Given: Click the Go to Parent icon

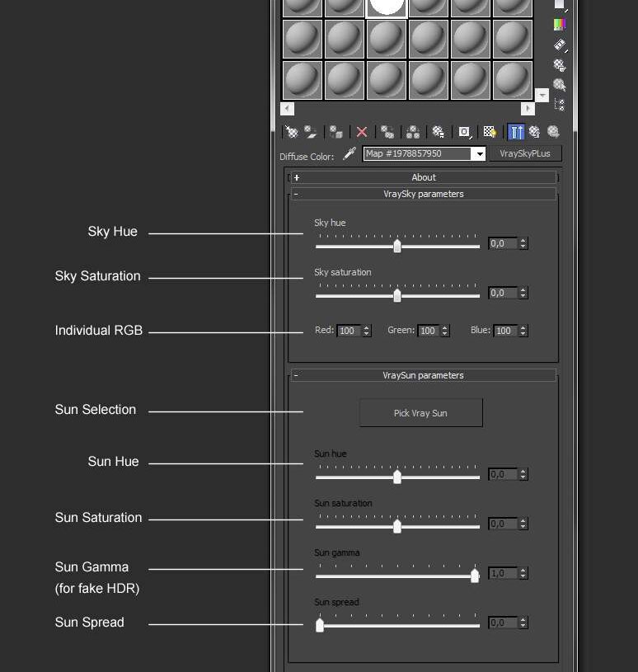Looking at the screenshot, I should pyautogui.click(x=535, y=132).
